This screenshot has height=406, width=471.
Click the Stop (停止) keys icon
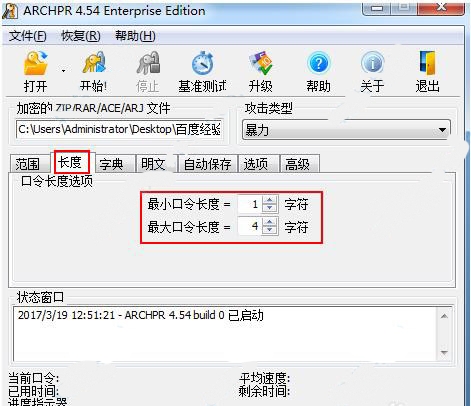tap(148, 63)
